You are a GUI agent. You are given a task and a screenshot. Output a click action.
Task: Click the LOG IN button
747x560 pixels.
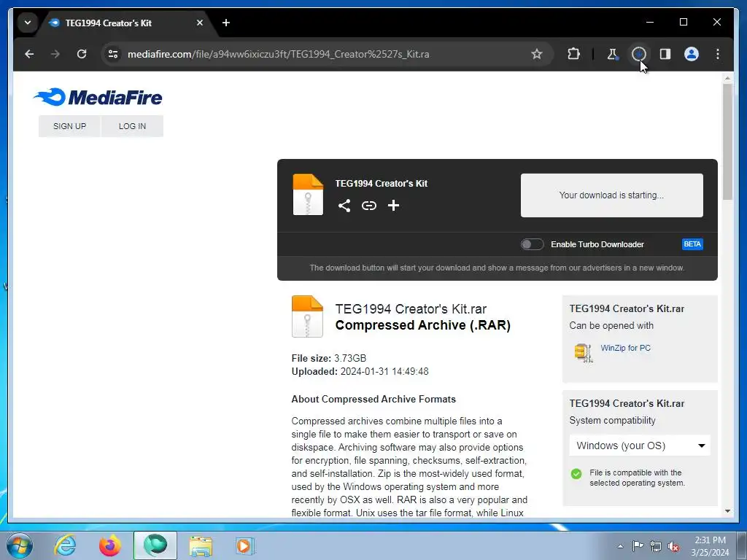(133, 126)
